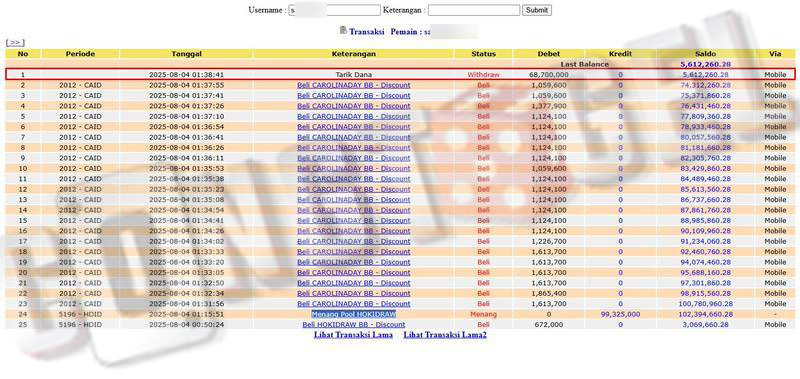This screenshot has height=379, width=800.
Task: Click the Saldo column header
Action: point(706,54)
